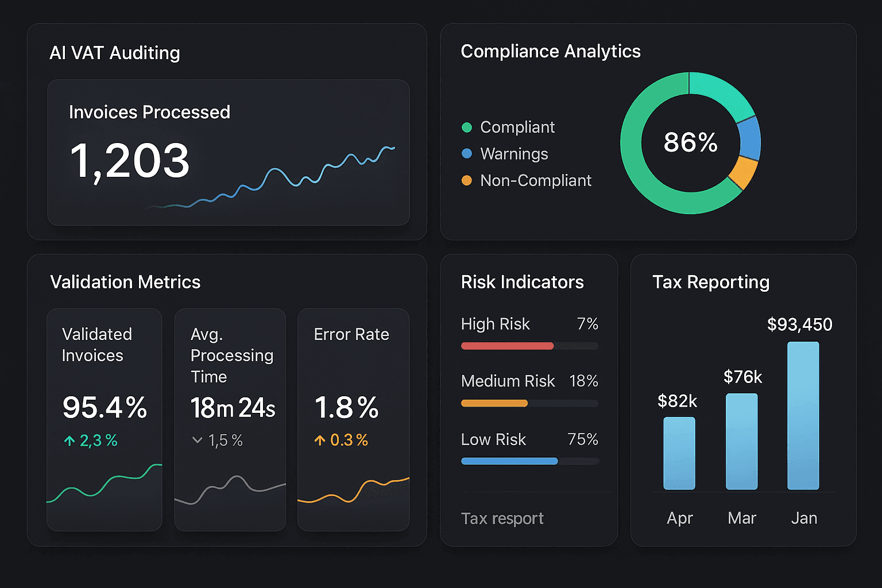Select the Medium Risk orange progress bar
The width and height of the screenshot is (882, 588).
click(494, 403)
